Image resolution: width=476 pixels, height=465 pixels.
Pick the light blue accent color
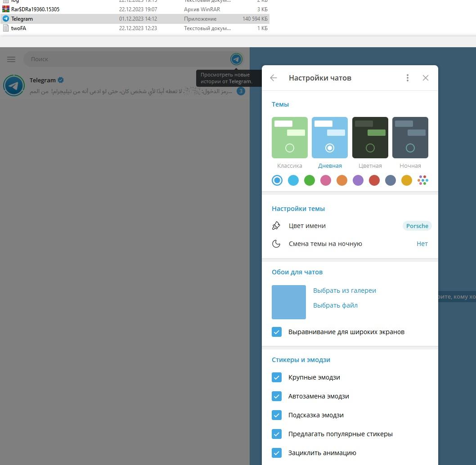pyautogui.click(x=293, y=180)
